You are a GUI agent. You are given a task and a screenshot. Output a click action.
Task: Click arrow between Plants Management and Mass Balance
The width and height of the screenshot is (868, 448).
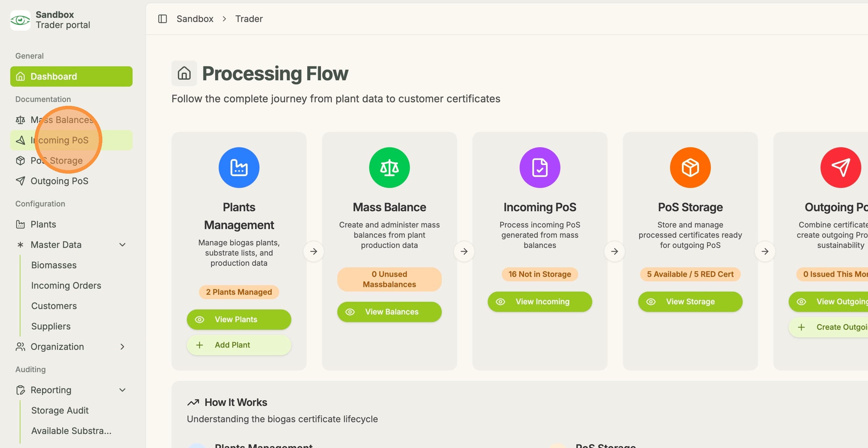(314, 251)
